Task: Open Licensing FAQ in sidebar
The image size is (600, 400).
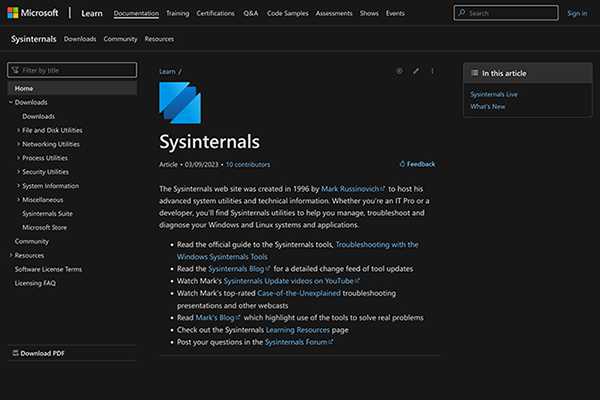Action: [35, 283]
